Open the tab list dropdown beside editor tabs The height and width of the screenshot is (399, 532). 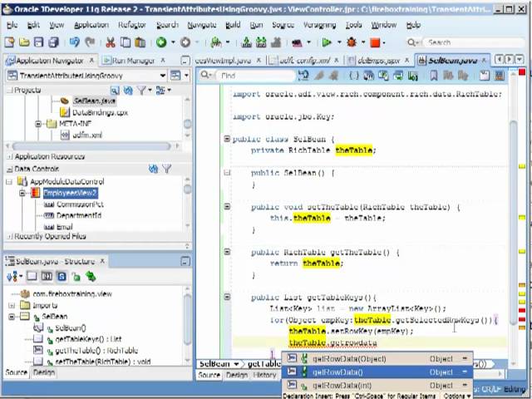[520, 60]
